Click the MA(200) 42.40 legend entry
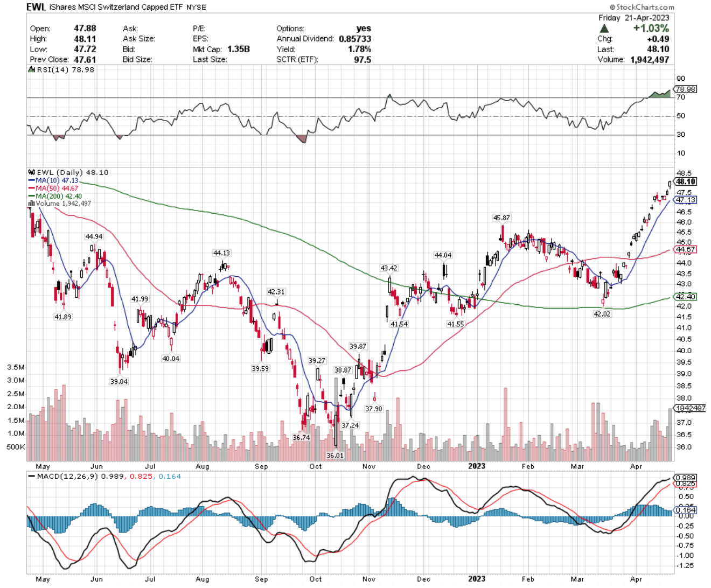Viewport: 711px width, 588px height. pyautogui.click(x=55, y=196)
